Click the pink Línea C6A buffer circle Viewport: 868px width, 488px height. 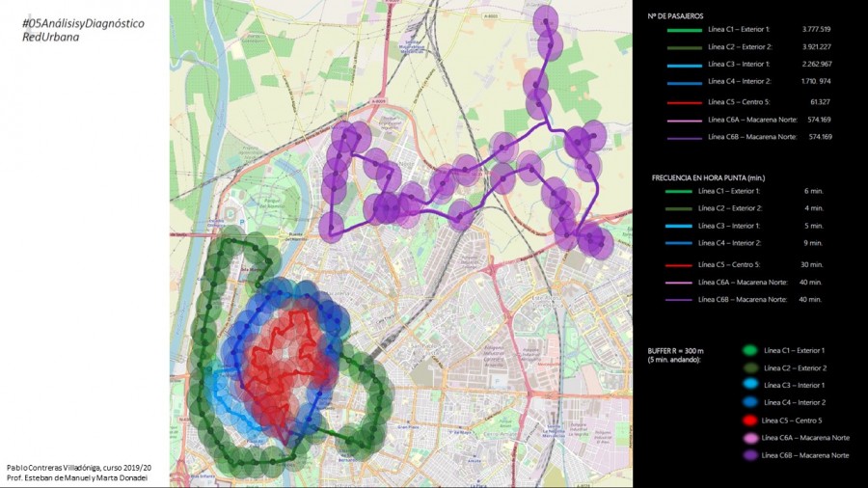click(x=749, y=438)
